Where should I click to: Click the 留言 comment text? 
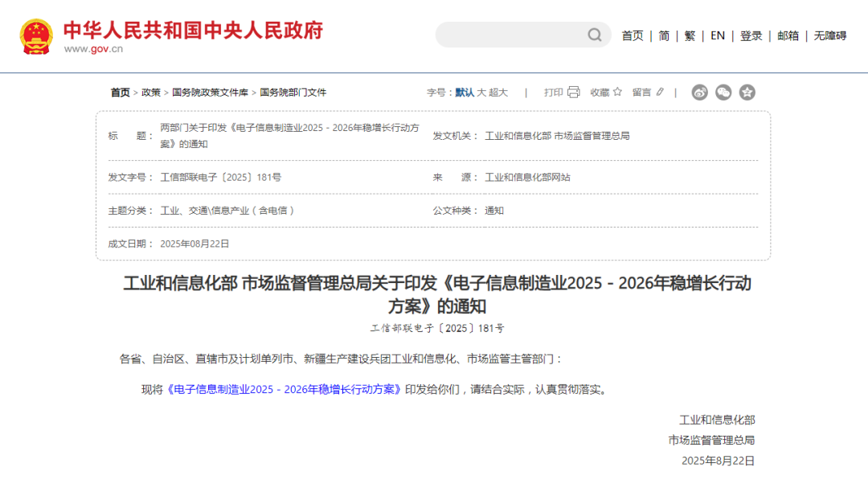(641, 92)
